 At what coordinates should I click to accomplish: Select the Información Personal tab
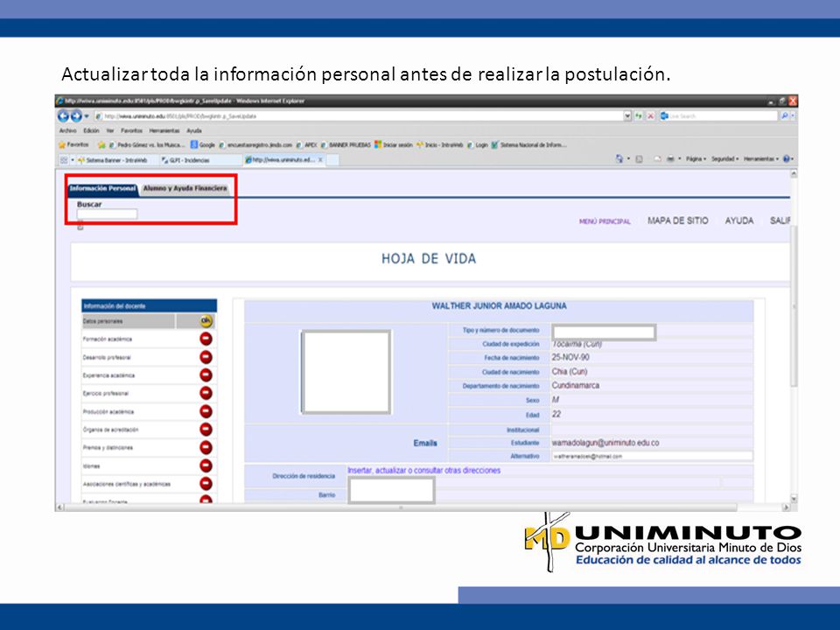pyautogui.click(x=102, y=189)
